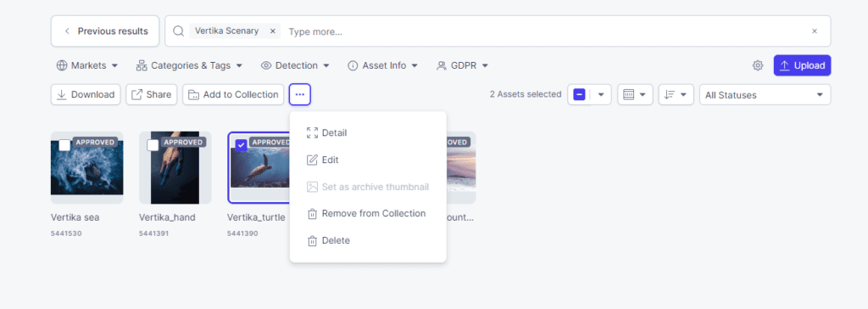Open the Vertika sea thumbnail
868x309 pixels.
87,167
